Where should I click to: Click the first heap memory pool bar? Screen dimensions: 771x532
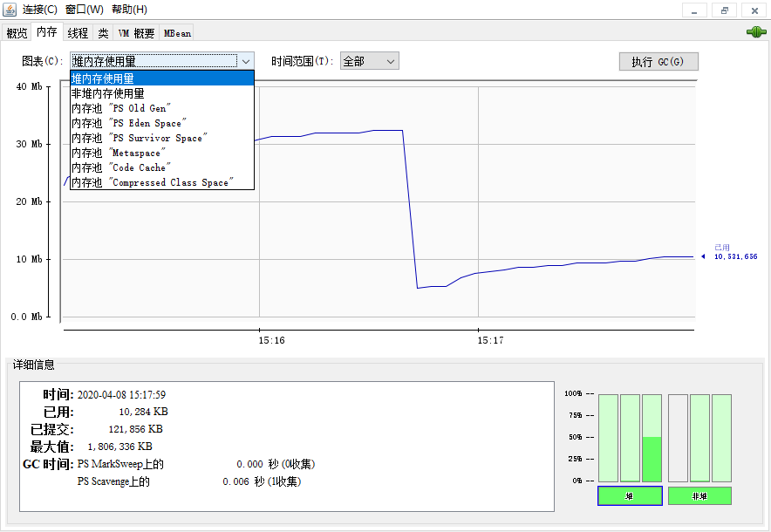[x=608, y=438]
